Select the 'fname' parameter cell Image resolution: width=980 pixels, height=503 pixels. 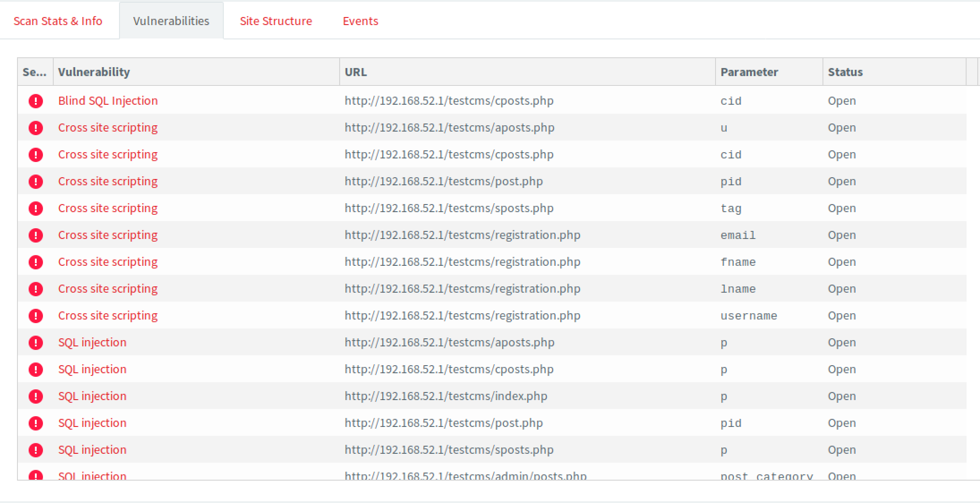coord(738,262)
